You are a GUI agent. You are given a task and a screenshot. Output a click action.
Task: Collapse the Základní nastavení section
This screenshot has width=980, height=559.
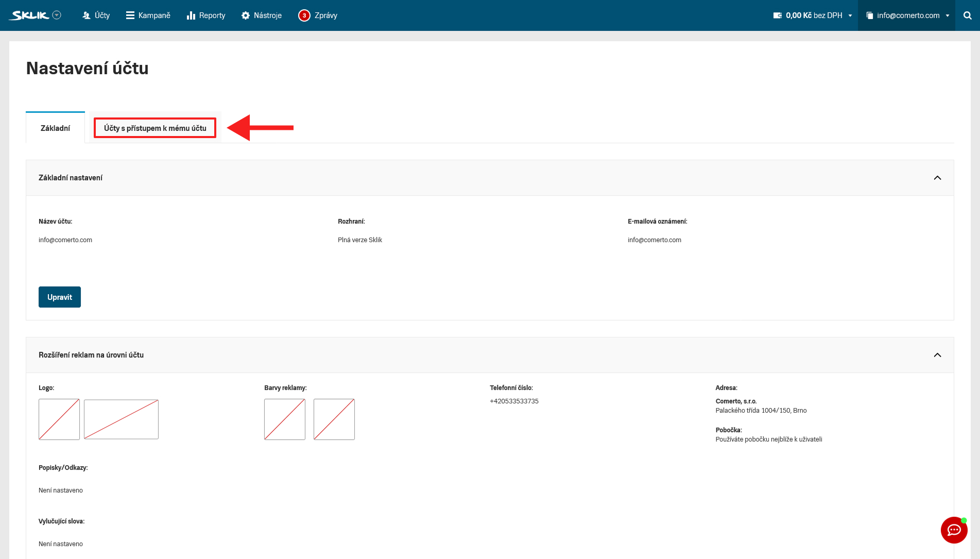[x=937, y=178]
